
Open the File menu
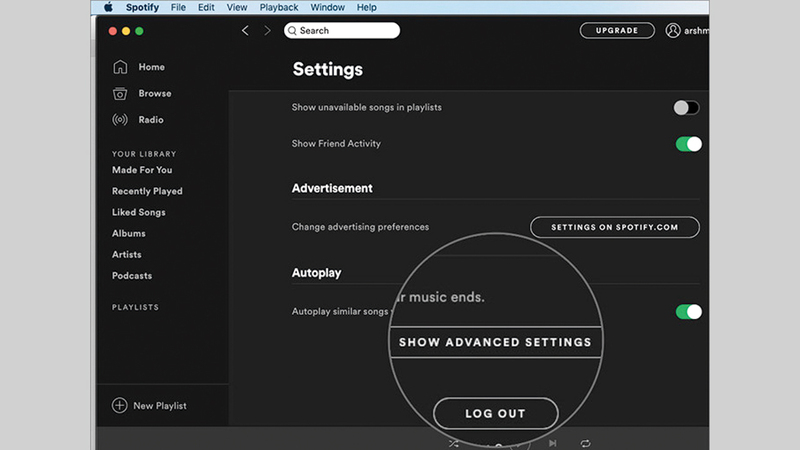tap(178, 7)
